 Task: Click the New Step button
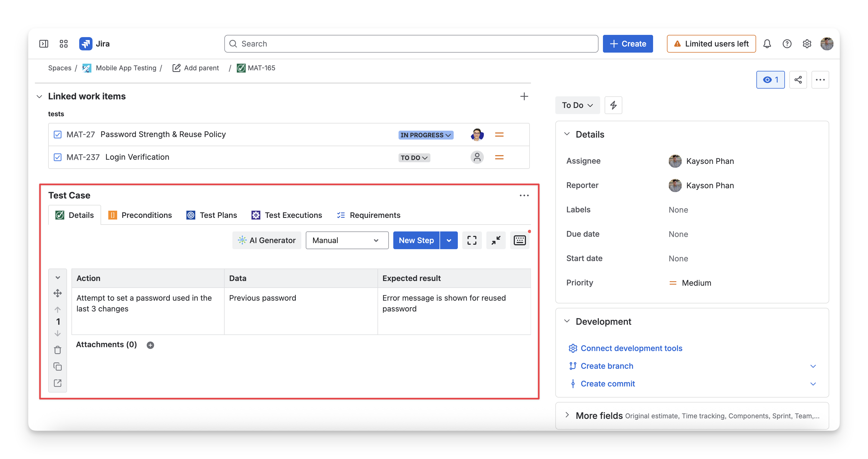pos(416,241)
